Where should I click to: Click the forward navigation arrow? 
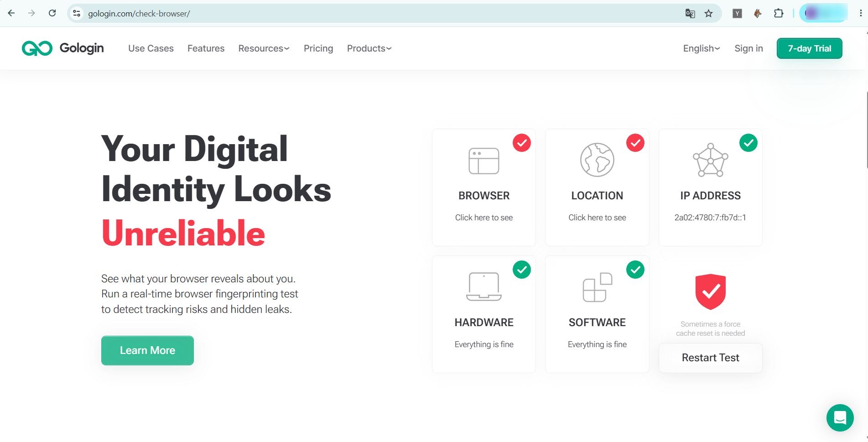(x=31, y=13)
